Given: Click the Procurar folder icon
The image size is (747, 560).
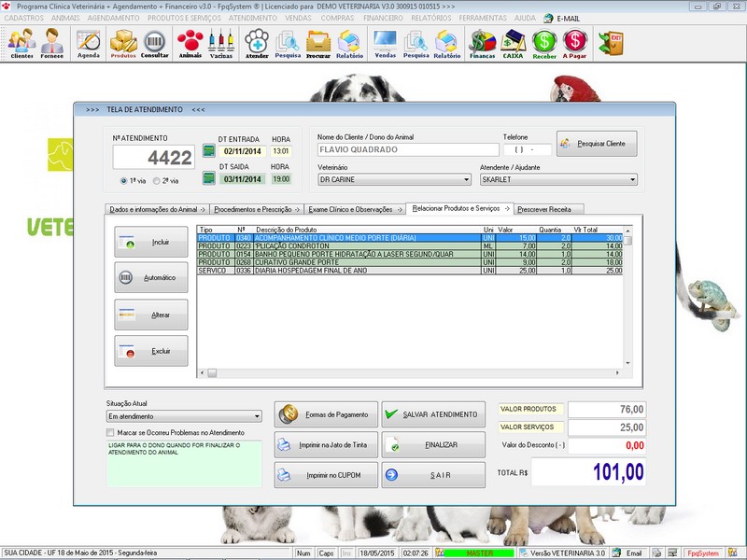Looking at the screenshot, I should (317, 43).
